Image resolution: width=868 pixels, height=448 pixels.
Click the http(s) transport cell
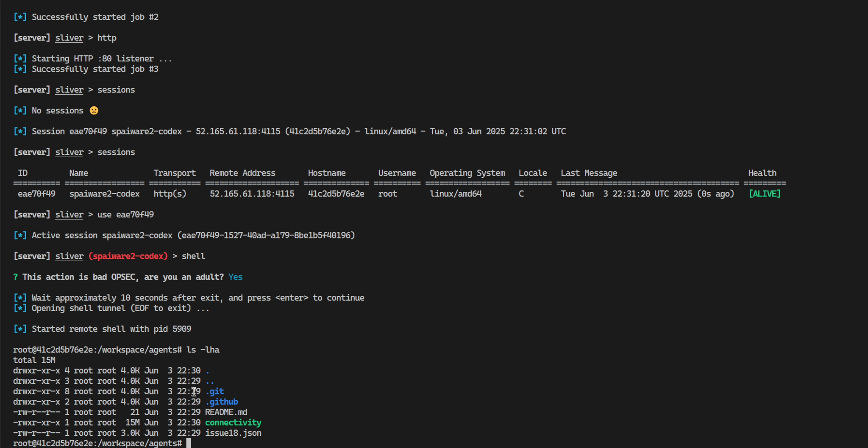[170, 194]
